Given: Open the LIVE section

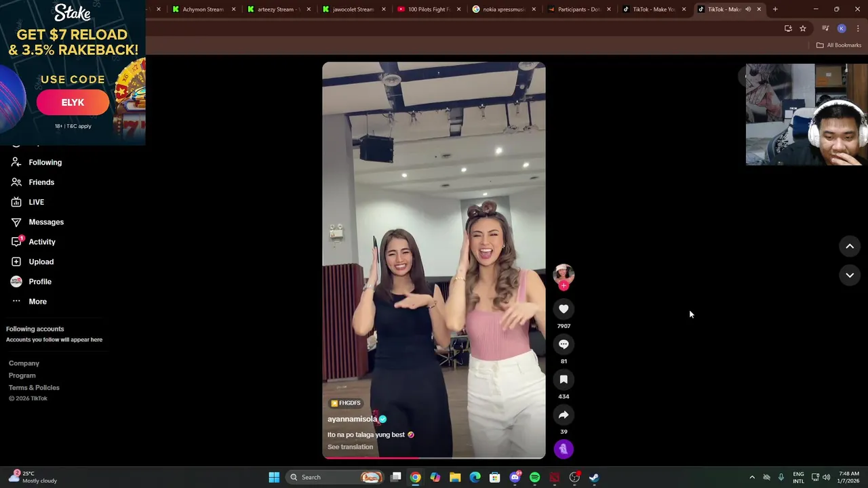Looking at the screenshot, I should point(28,202).
